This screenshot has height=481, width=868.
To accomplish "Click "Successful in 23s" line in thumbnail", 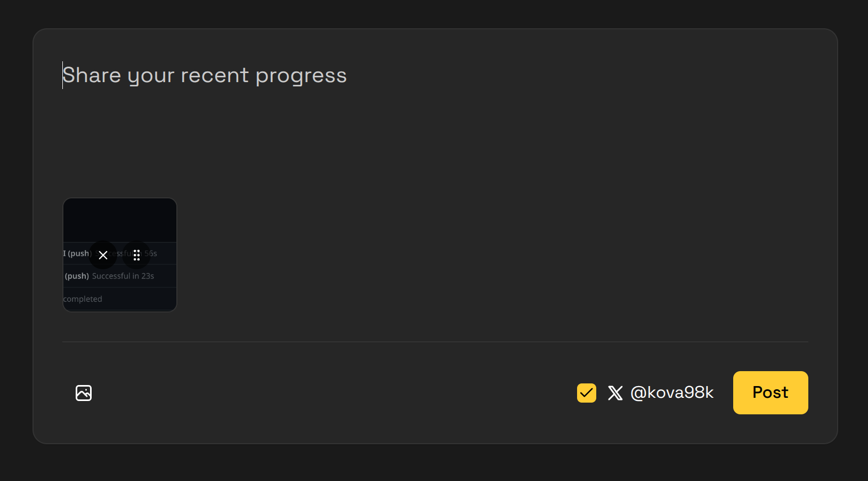I will coord(123,276).
